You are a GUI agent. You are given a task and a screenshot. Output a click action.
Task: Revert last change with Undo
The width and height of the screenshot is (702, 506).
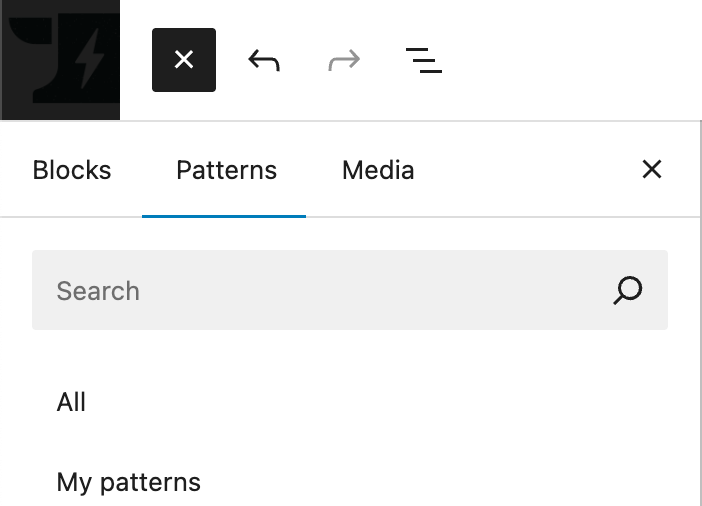pyautogui.click(x=264, y=60)
